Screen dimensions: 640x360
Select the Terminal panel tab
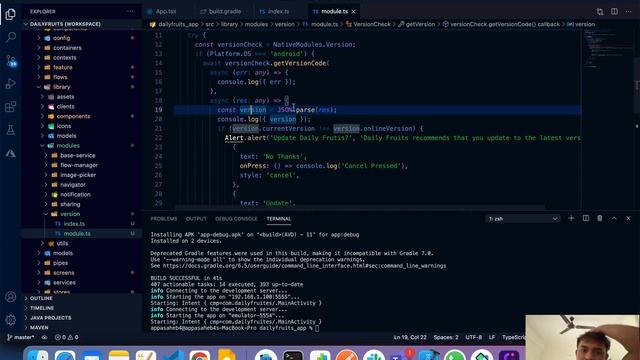pyautogui.click(x=279, y=219)
